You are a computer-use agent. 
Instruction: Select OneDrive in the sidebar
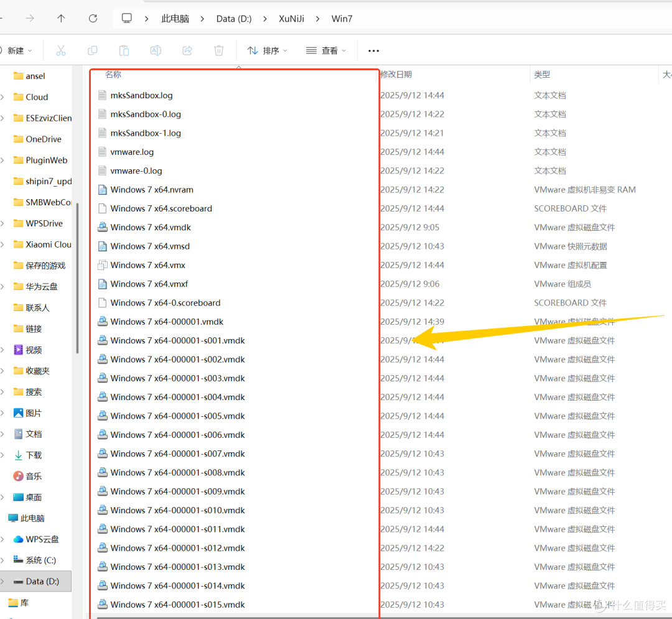coord(44,139)
